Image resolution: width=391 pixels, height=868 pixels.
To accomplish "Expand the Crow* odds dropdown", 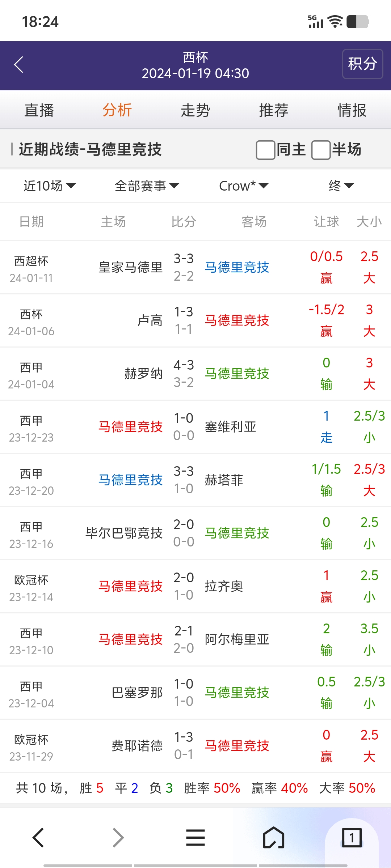I will (x=244, y=186).
